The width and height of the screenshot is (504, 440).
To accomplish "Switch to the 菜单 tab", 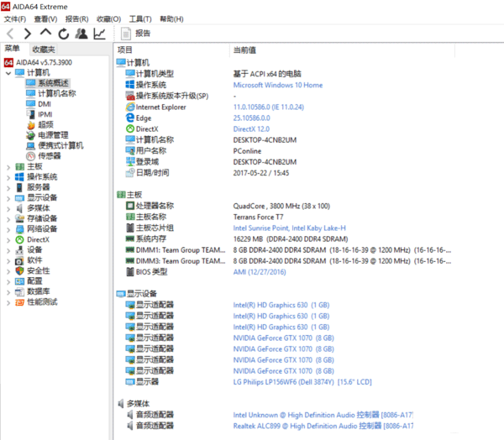I will pyautogui.click(x=13, y=49).
